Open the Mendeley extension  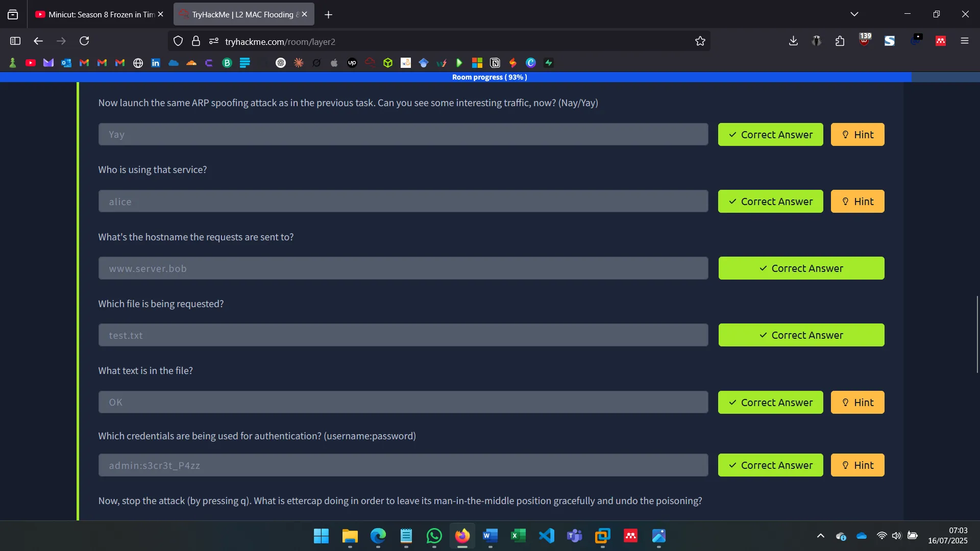941,41
